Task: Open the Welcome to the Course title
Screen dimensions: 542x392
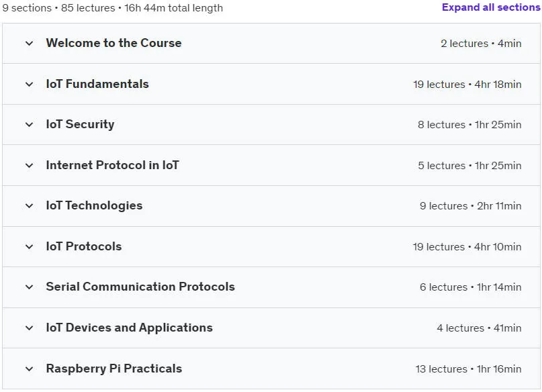Action: (114, 43)
